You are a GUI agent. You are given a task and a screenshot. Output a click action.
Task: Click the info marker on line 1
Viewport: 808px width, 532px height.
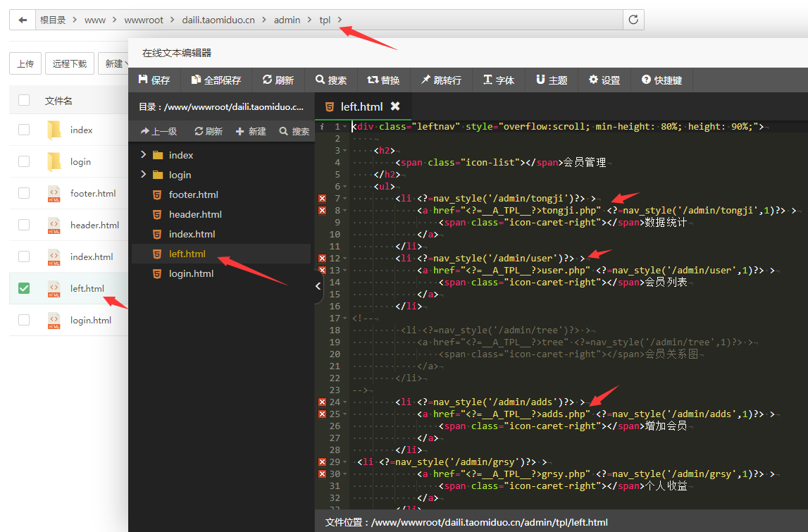(322, 126)
